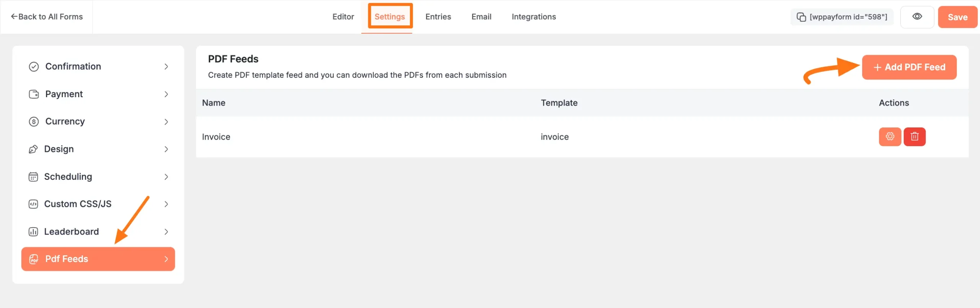Open the Integrations tab

(x=534, y=17)
